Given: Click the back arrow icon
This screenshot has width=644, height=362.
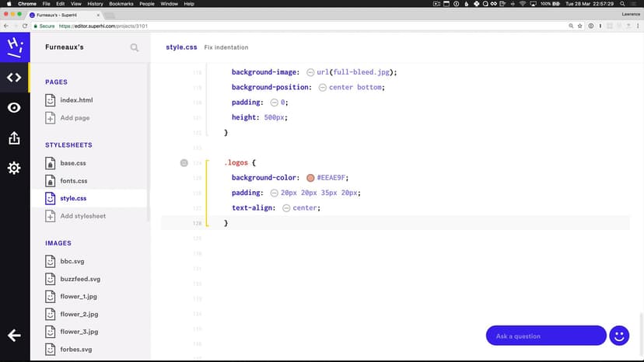Looking at the screenshot, I should [x=14, y=336].
